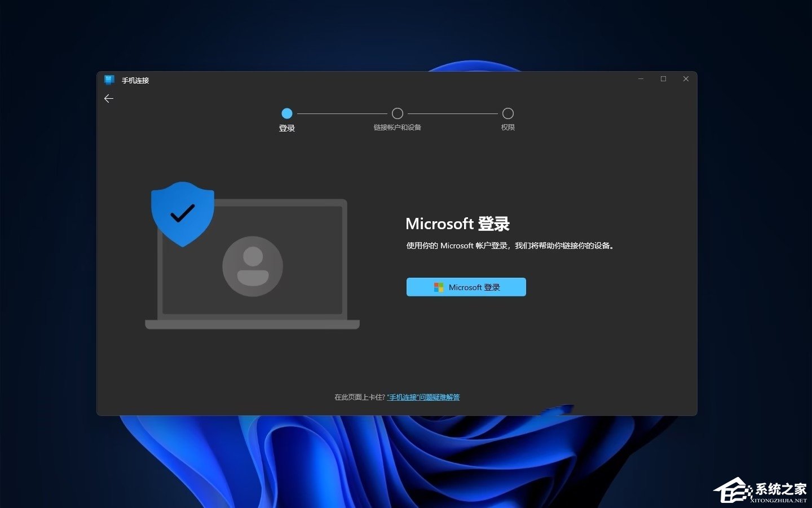Open the "手机连接"问题疑难解答 link

tap(423, 397)
